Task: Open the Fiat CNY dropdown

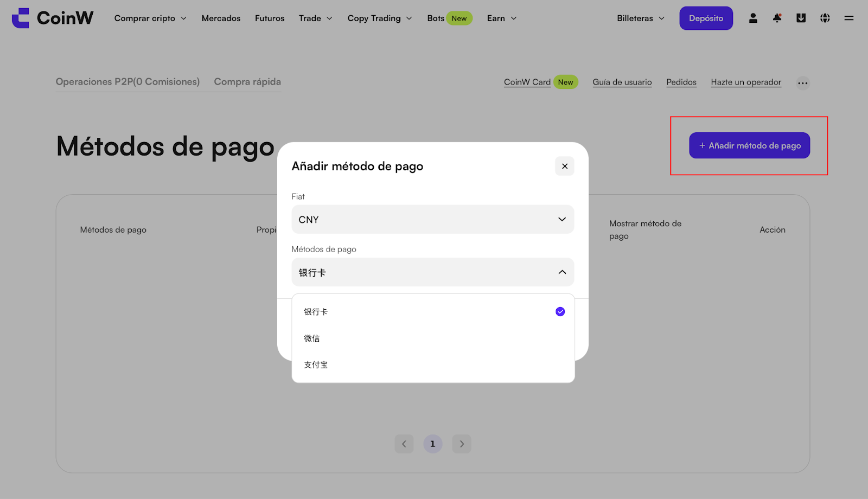Action: click(433, 219)
